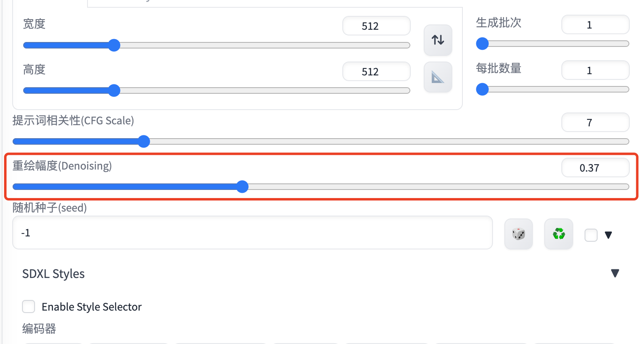Click the 高度 height slider handle

[114, 90]
